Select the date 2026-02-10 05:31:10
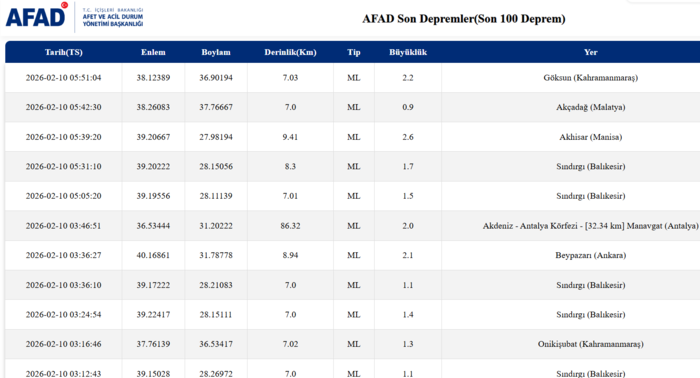Viewport: 700px width, 378px height. tap(63, 166)
